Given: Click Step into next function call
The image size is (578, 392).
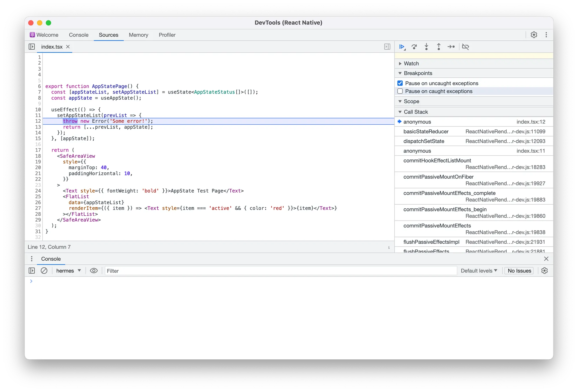Looking at the screenshot, I should click(x=426, y=47).
